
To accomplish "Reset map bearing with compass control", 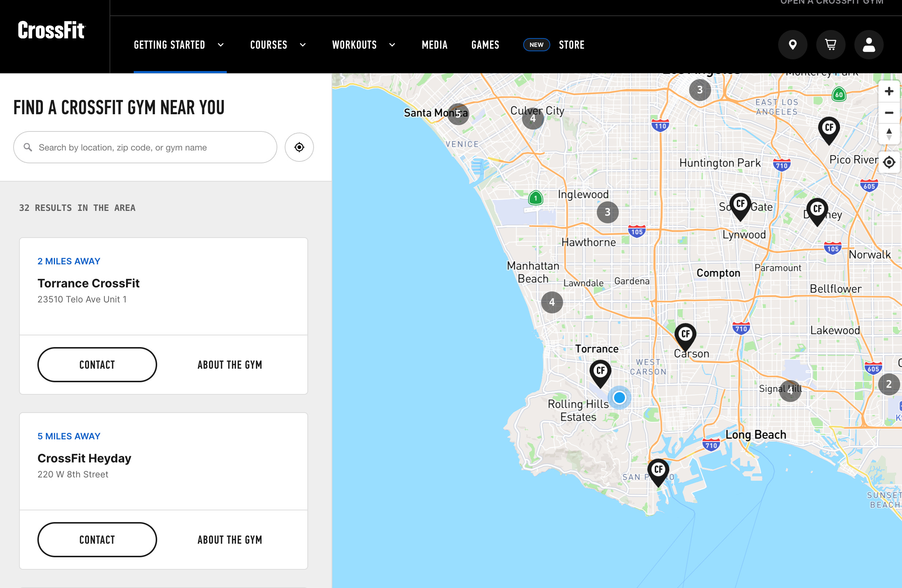I will pyautogui.click(x=889, y=134).
